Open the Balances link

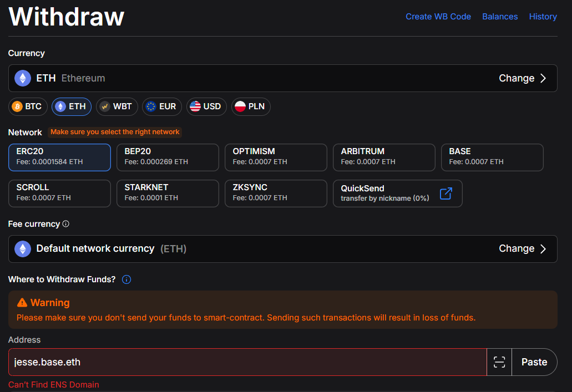(500, 17)
